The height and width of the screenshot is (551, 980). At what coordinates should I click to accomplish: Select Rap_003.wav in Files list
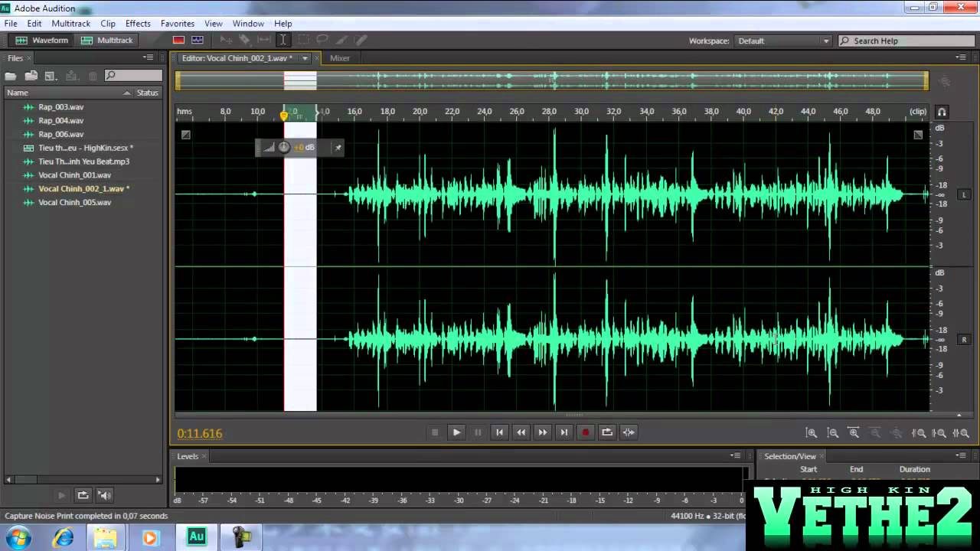tap(61, 107)
